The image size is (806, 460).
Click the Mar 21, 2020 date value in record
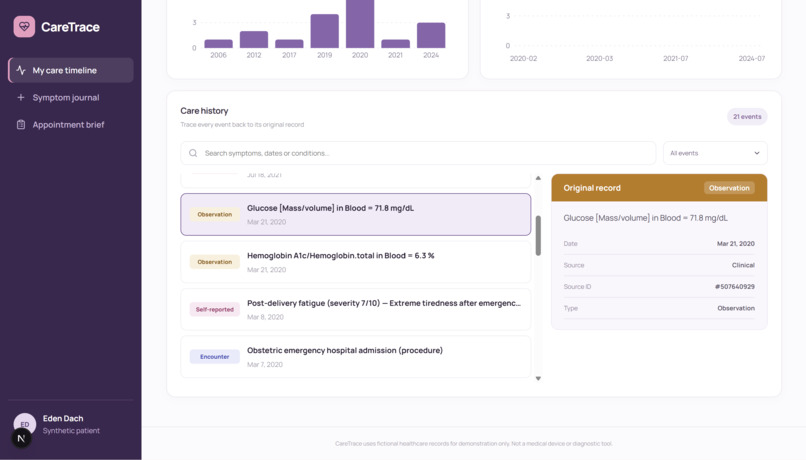click(x=736, y=244)
